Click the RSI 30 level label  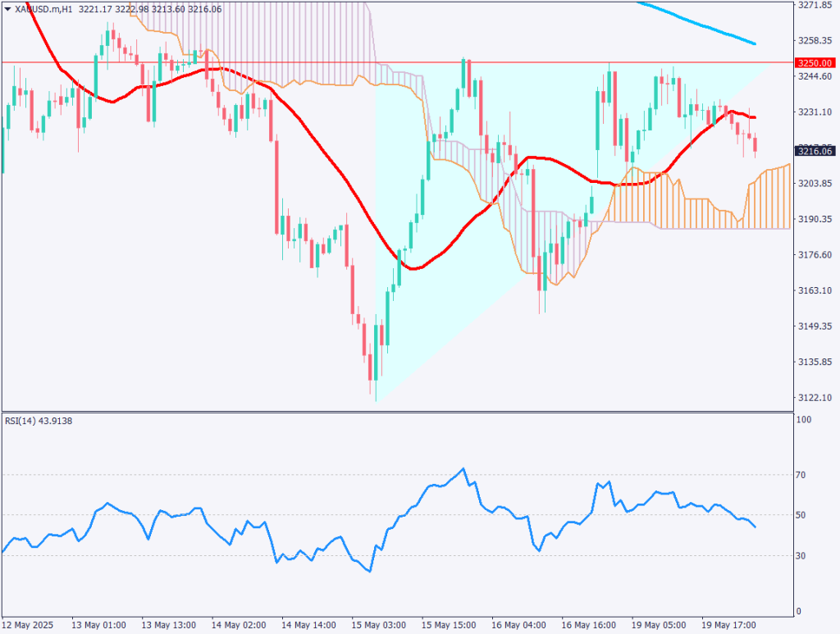[x=804, y=556]
